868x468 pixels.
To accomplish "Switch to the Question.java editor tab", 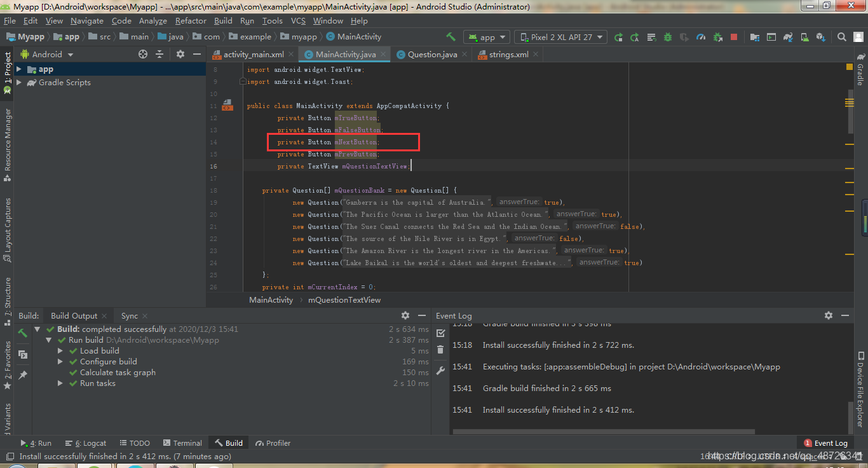I will 432,54.
